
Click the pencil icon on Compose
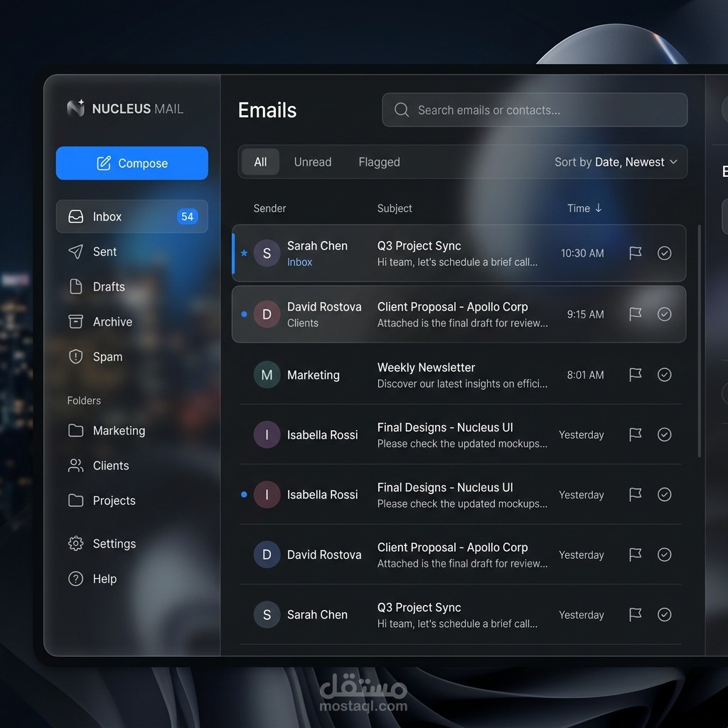pos(104,163)
